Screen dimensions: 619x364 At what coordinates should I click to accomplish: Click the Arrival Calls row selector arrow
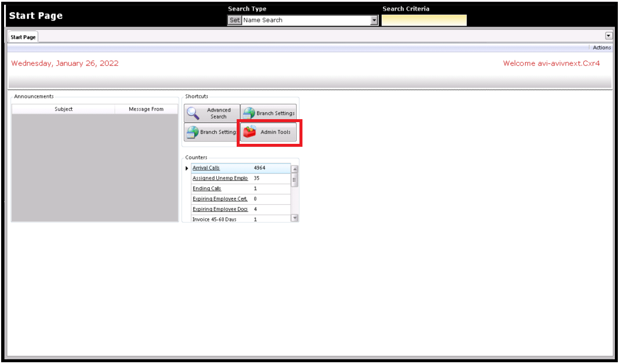(x=187, y=168)
